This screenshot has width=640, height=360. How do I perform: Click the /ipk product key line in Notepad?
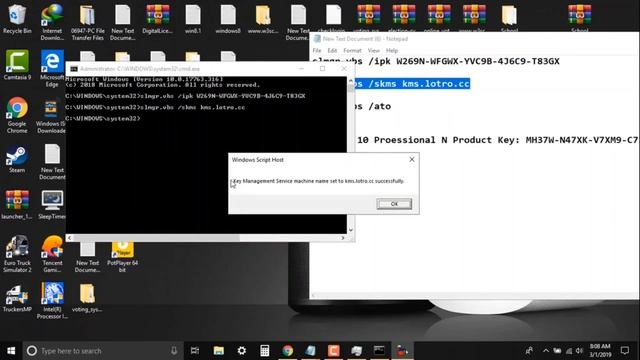tap(436, 61)
